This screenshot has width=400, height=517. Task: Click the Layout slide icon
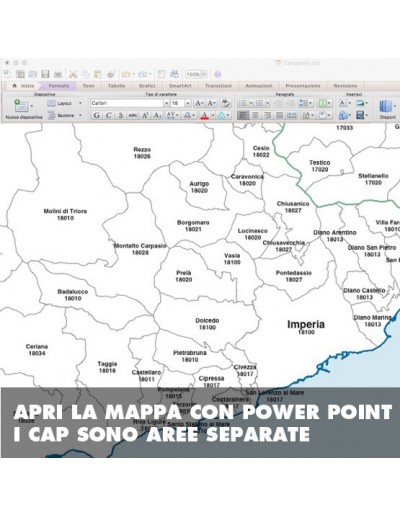tap(51, 103)
